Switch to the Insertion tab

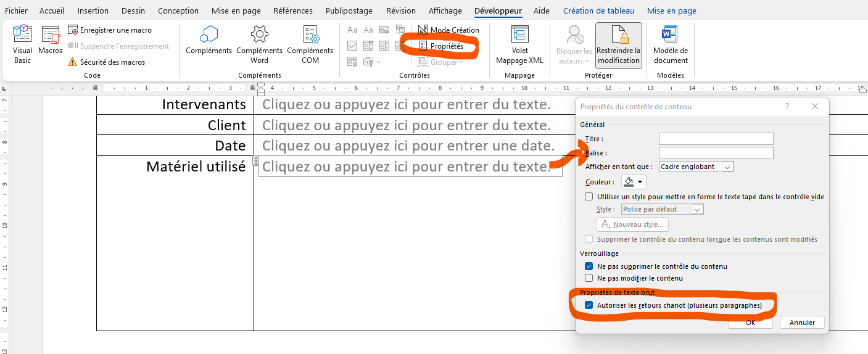(93, 10)
